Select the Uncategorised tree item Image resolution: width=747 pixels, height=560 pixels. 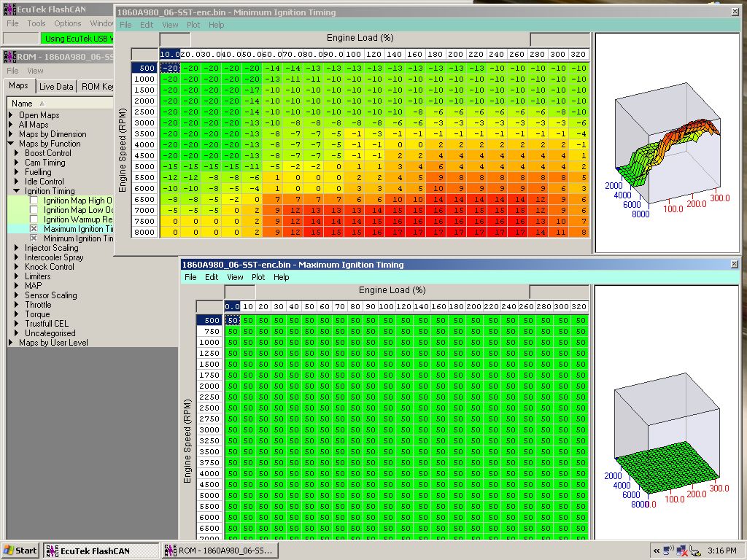point(50,332)
